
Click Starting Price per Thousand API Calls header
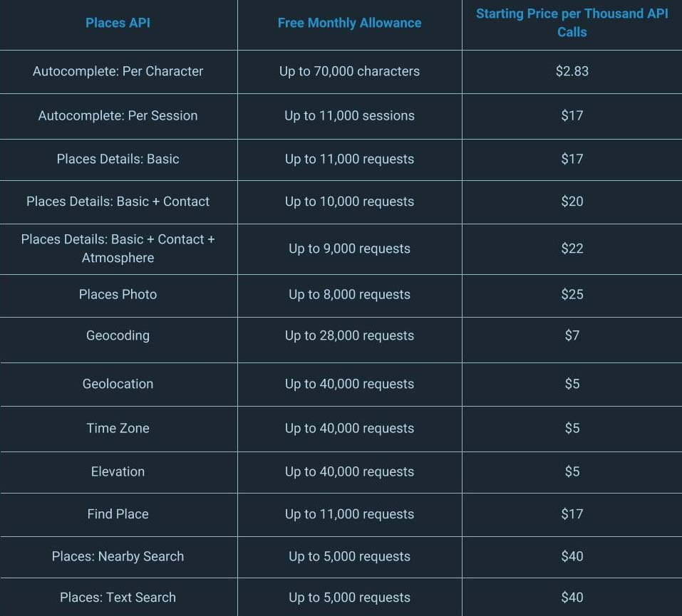[x=572, y=23]
